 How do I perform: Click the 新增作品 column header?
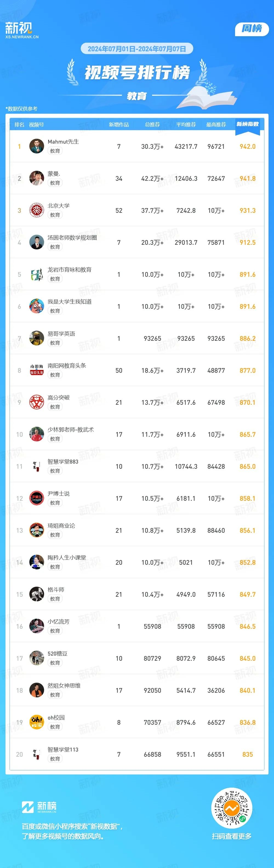coord(119,125)
